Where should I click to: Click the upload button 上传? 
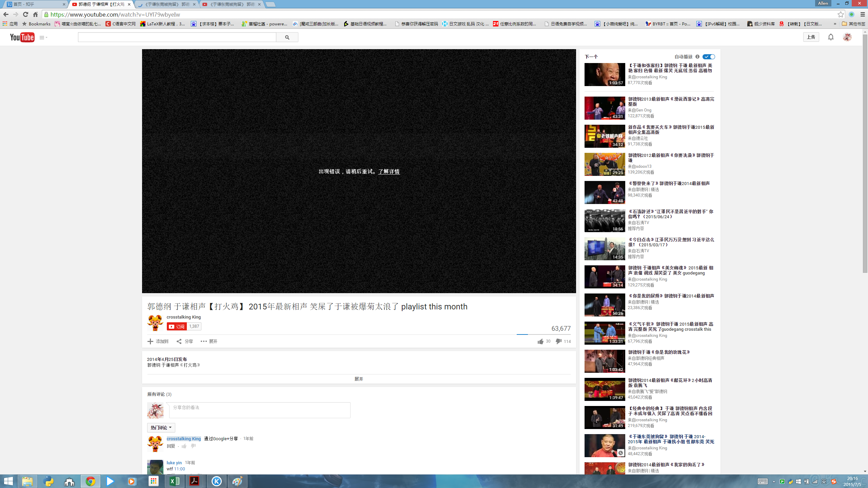tap(811, 37)
